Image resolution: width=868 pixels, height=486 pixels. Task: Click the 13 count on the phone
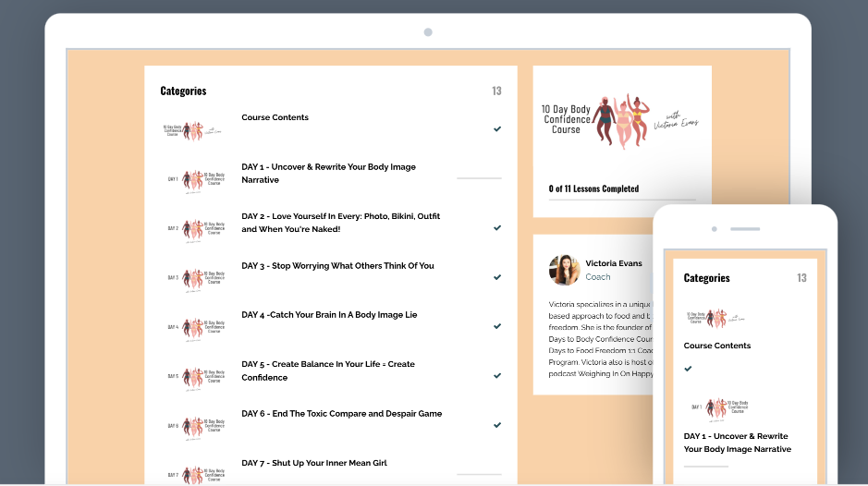pos(801,278)
